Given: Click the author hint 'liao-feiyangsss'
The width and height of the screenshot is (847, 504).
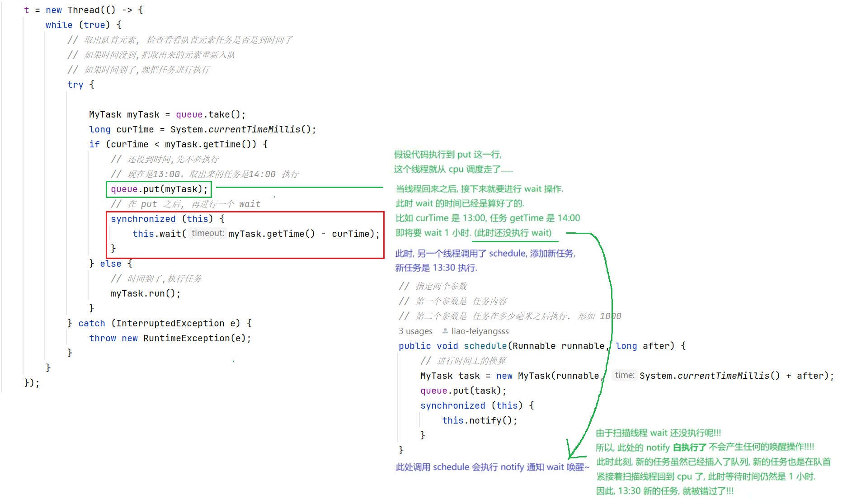Looking at the screenshot, I should [x=480, y=331].
